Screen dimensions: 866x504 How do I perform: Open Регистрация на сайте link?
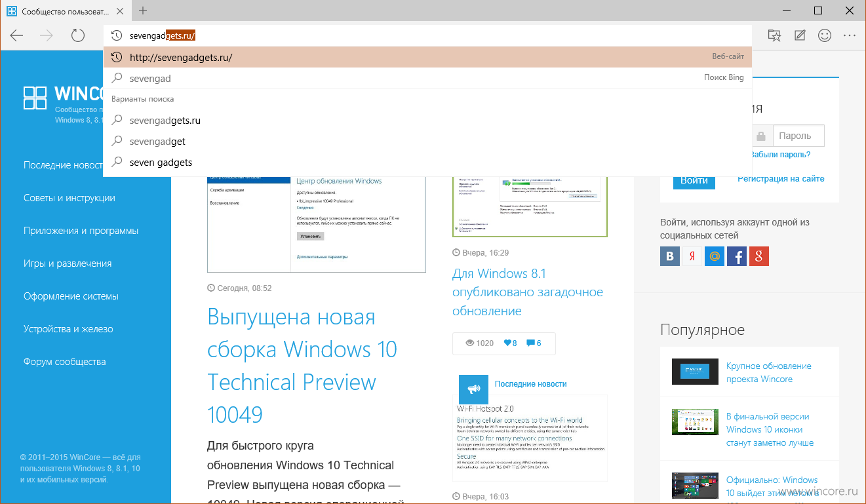[781, 178]
